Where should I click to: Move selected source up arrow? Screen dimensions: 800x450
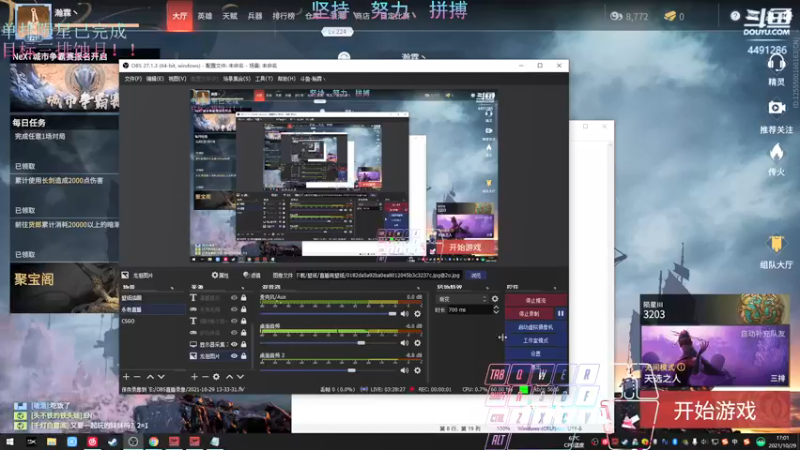[230, 377]
